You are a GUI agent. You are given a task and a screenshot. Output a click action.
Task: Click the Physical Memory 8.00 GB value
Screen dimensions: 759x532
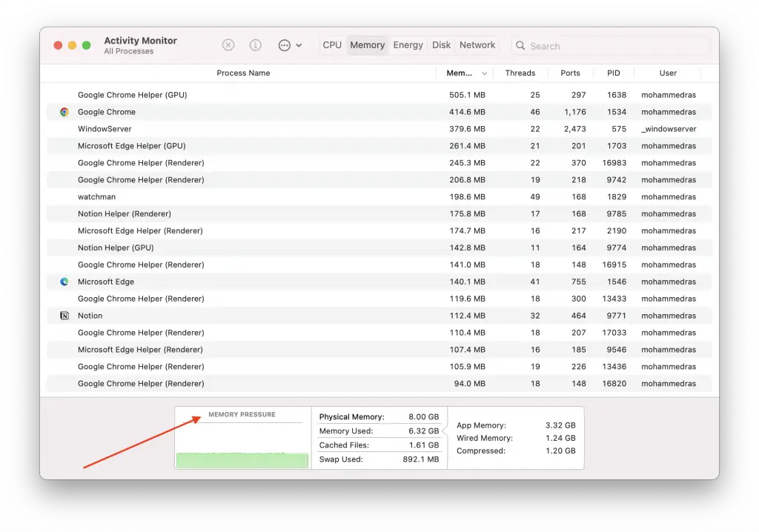[x=423, y=417]
